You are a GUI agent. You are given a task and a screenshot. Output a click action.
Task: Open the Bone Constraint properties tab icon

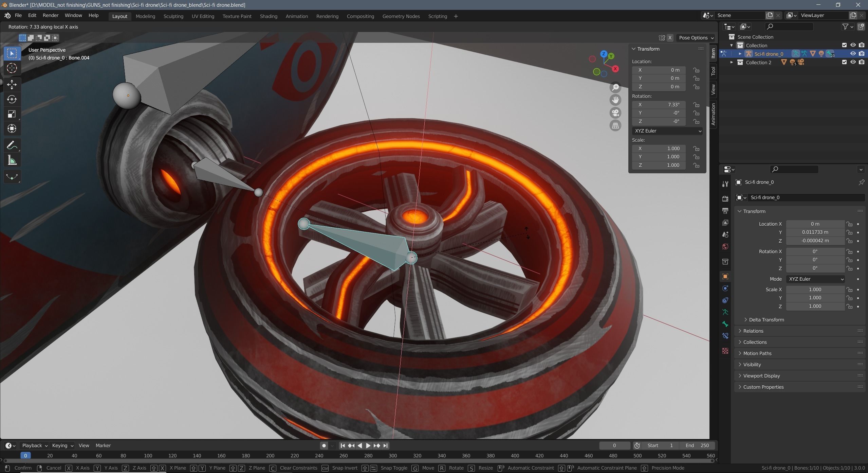725,336
